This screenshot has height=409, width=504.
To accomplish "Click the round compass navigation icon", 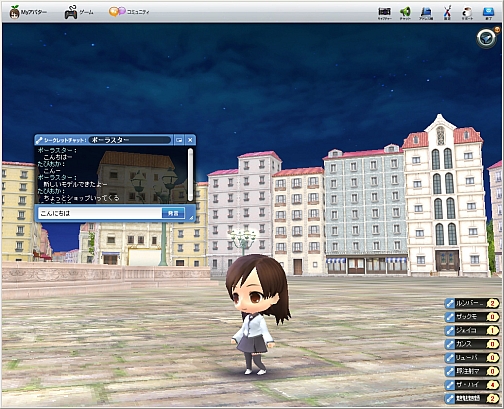I will [486, 38].
